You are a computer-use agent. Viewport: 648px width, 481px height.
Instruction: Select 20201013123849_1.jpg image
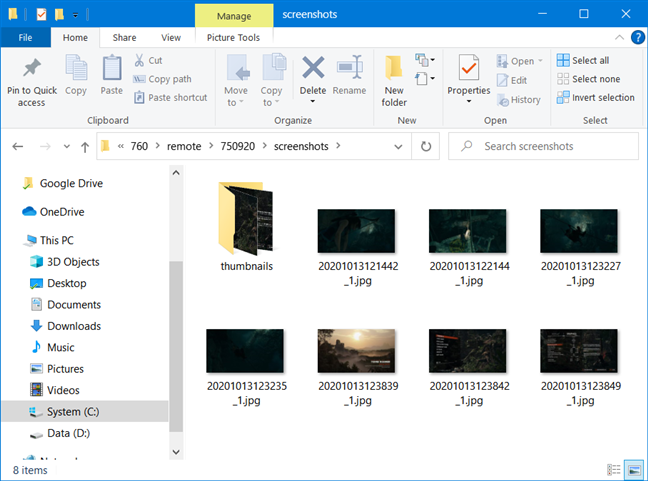click(x=580, y=367)
